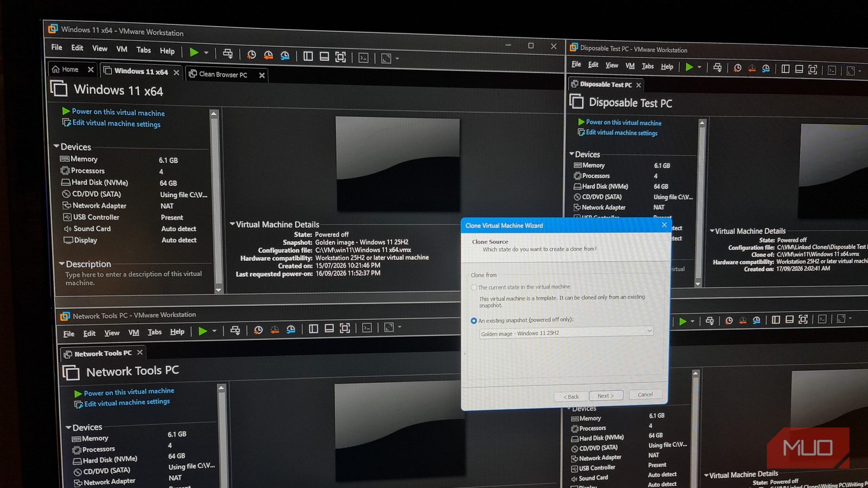868x488 pixels.
Task: Click Cancel in the Clone Virtual Machine Wizard
Action: click(x=645, y=395)
